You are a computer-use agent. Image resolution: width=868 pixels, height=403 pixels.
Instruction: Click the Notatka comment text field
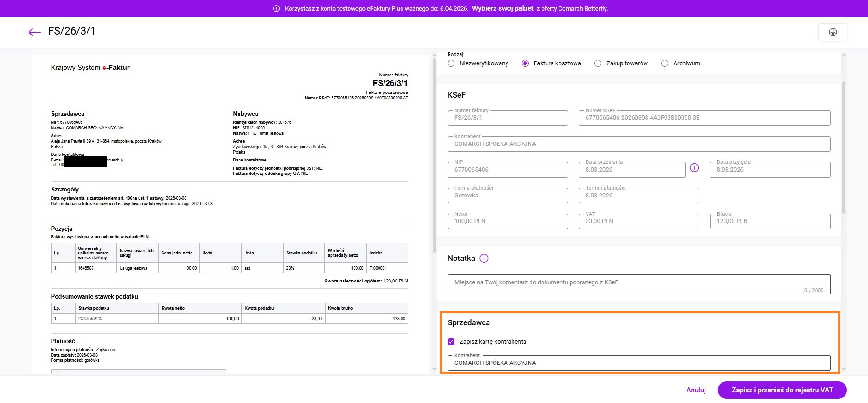coord(638,284)
